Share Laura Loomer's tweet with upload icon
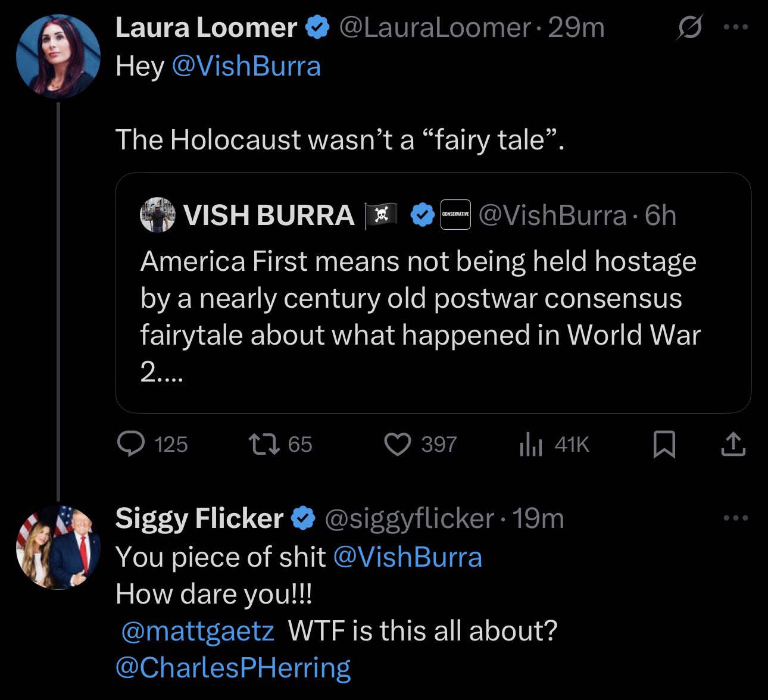Image resolution: width=768 pixels, height=700 pixels. 733,444
